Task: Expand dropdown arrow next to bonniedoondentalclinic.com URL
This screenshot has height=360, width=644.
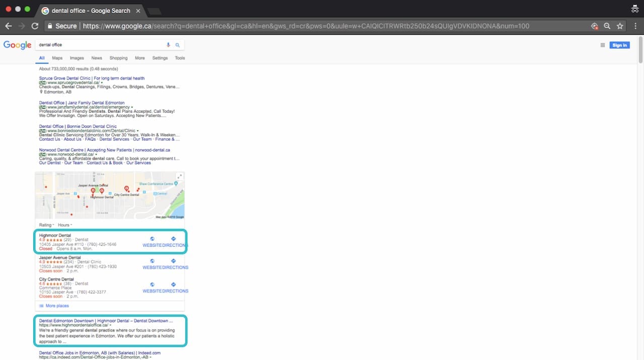Action: click(x=139, y=131)
